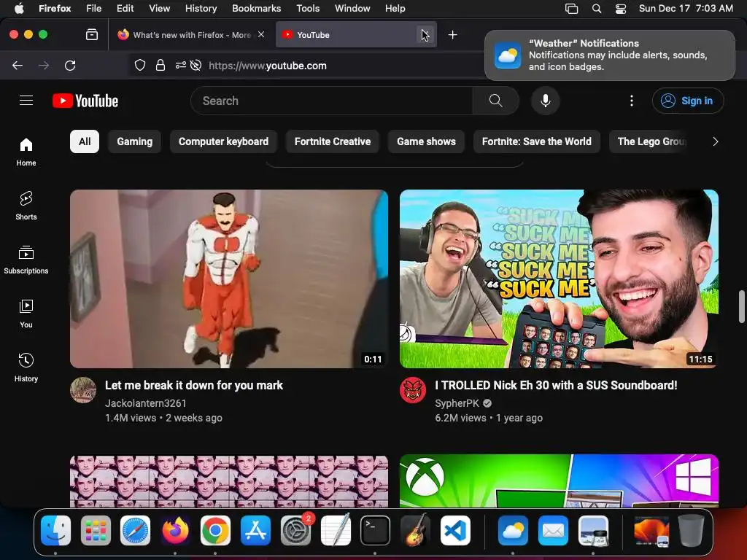View site security lock info

tap(160, 65)
